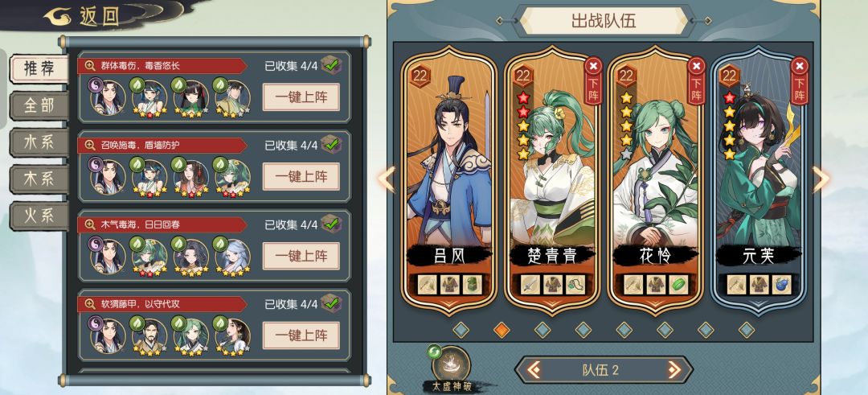
Task: Select the silver-haired hero portrait in 木气毒海
Action: [232, 257]
